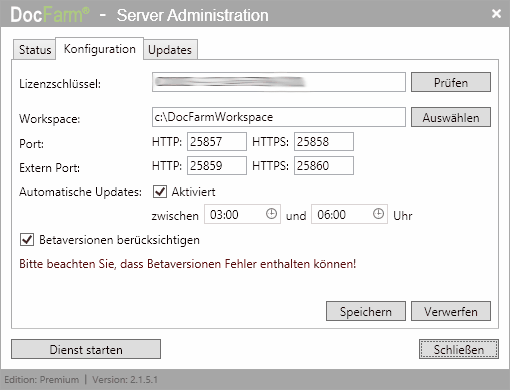Image resolution: width=510 pixels, height=390 pixels.
Task: Close the Server Administration window
Action: pyautogui.click(x=496, y=13)
